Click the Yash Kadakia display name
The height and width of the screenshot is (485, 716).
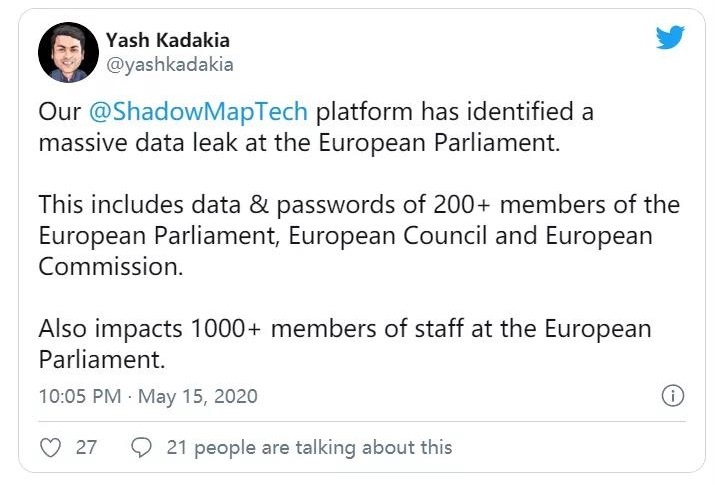point(165,41)
